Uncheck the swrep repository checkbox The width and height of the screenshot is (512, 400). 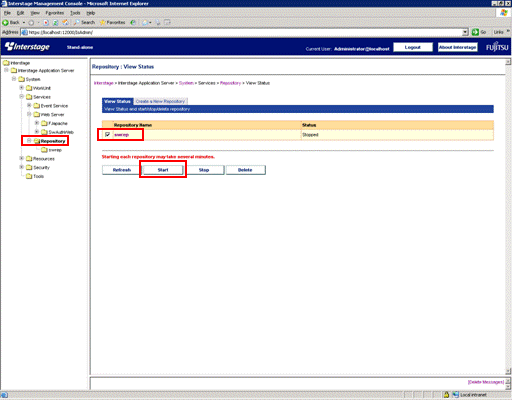click(x=107, y=135)
